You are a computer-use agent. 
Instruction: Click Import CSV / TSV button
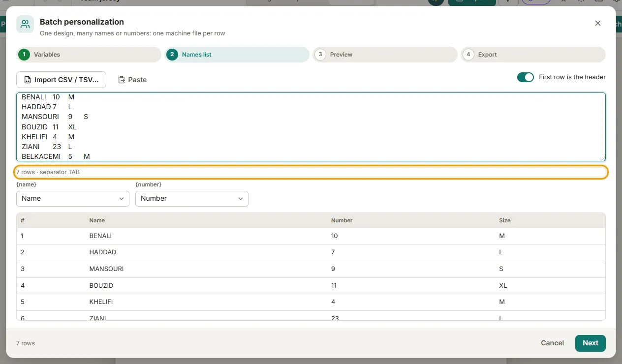coord(61,80)
